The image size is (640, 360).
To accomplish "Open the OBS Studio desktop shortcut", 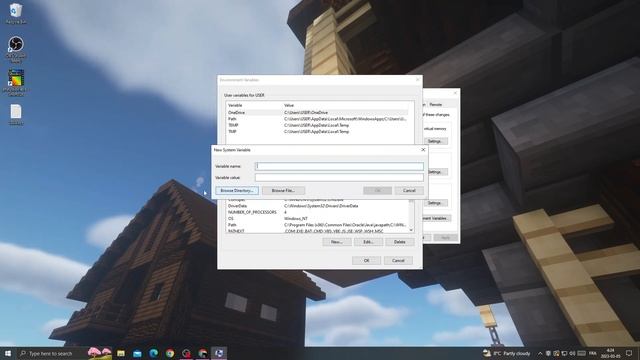I will click(x=16, y=49).
